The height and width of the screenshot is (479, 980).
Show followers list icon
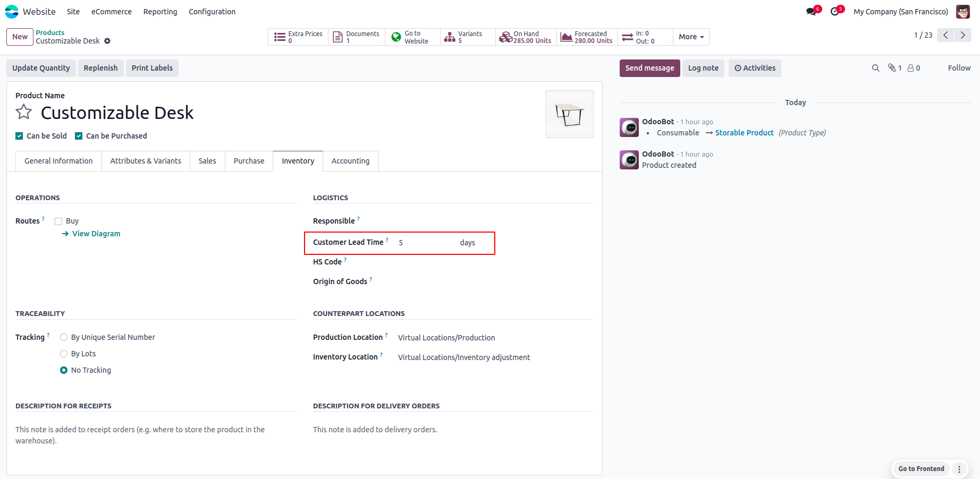[914, 68]
